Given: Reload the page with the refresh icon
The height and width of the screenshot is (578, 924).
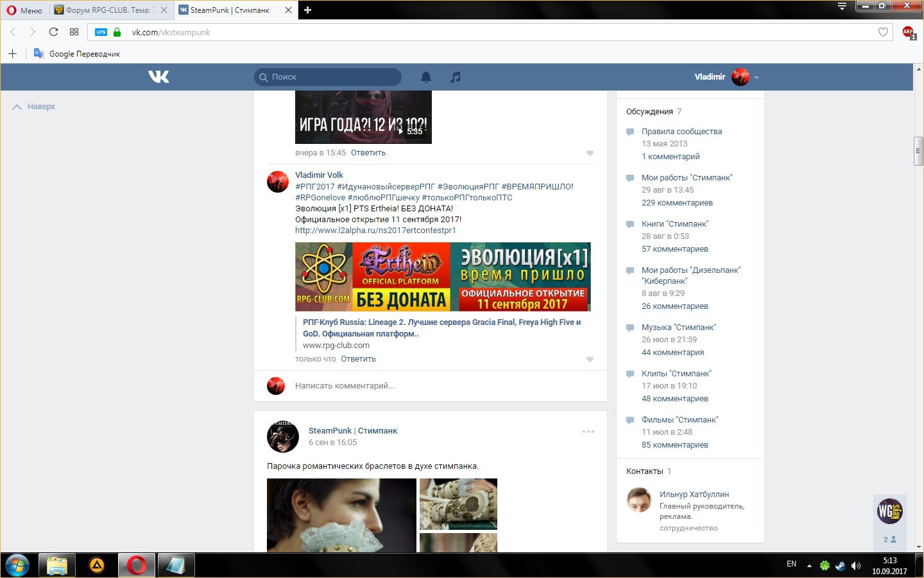Looking at the screenshot, I should coord(53,32).
